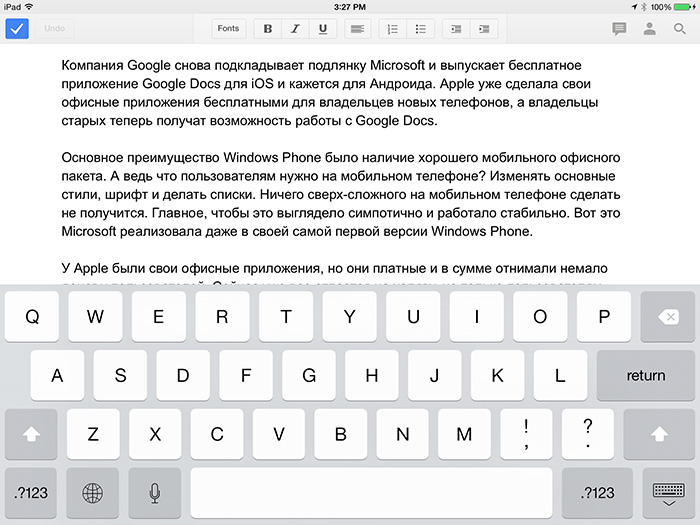The height and width of the screenshot is (525, 700).
Task: Tap the O key
Action: tap(540, 317)
